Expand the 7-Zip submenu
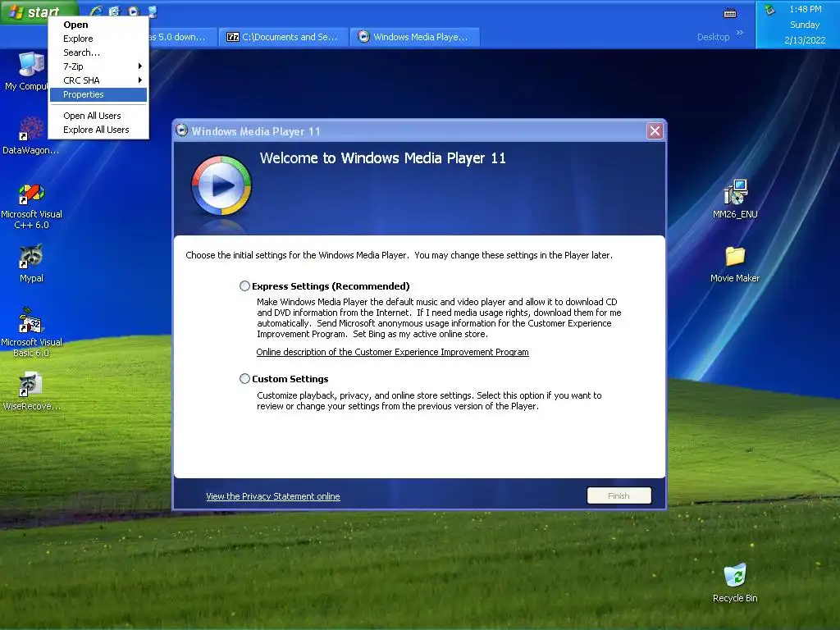Image resolution: width=840 pixels, height=630 pixels. pyautogui.click(x=98, y=66)
